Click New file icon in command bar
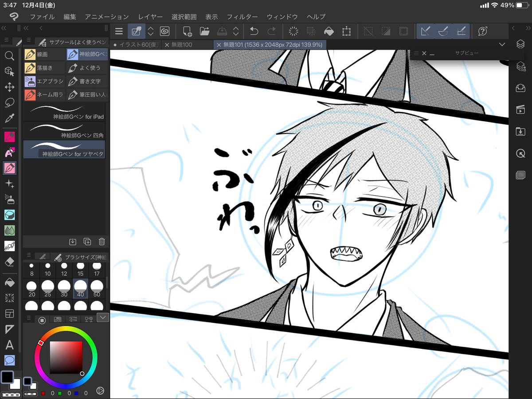Viewport: 532px width, 399px height. pos(187,31)
